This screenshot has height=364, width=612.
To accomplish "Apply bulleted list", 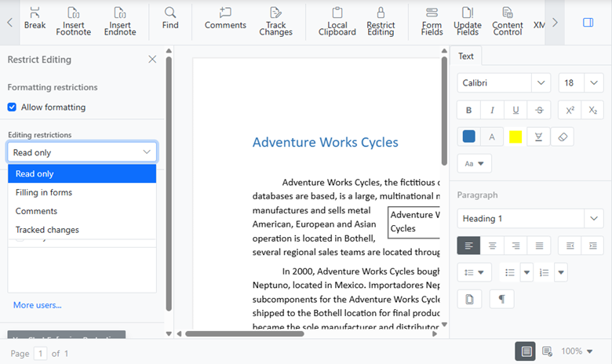I will 510,272.
